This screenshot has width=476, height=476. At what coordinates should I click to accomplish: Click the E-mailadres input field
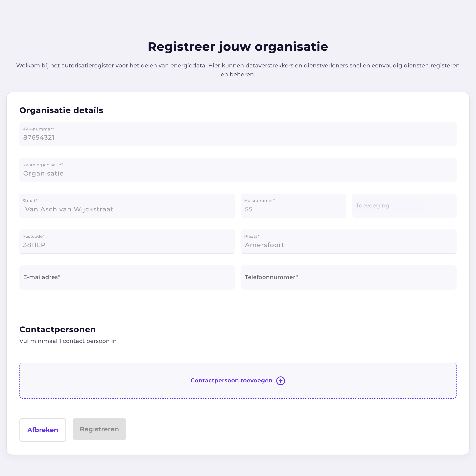(x=127, y=277)
